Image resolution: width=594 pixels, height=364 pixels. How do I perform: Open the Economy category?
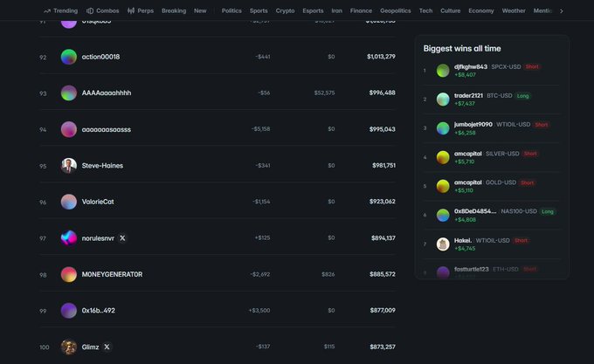481,10
